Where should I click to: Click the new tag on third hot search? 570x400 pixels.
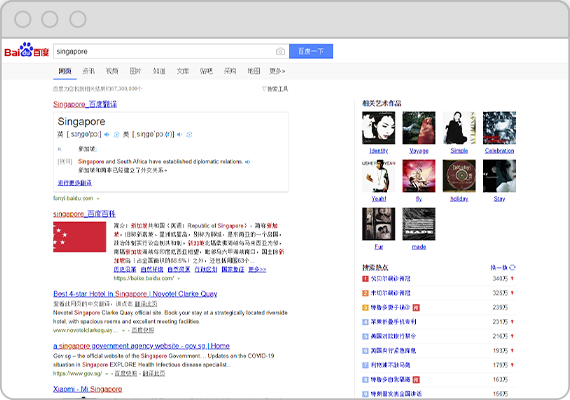point(416,308)
